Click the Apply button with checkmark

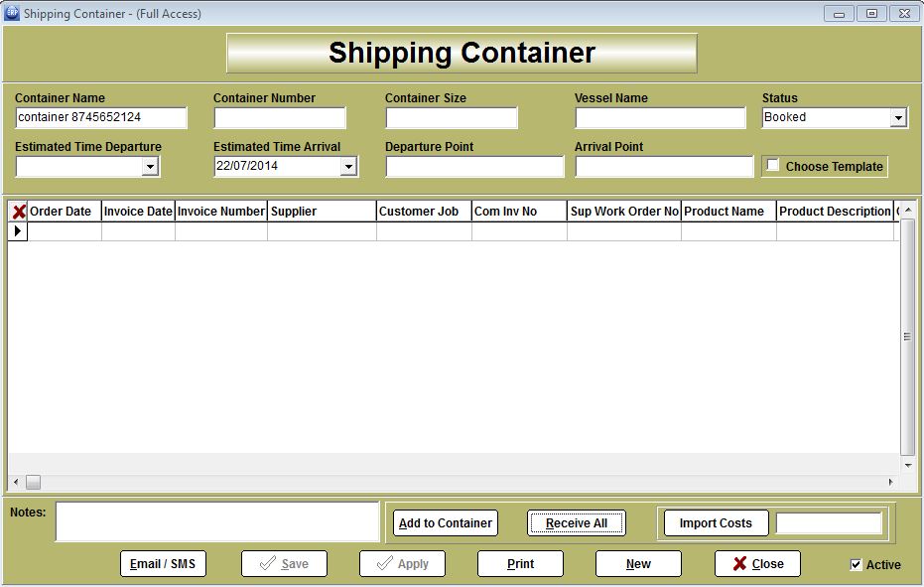402,564
